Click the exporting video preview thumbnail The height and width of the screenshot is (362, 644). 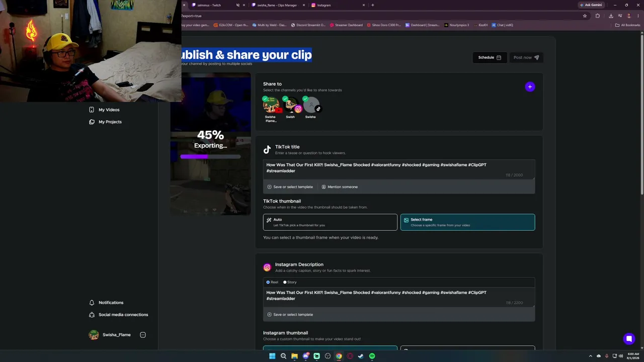click(210, 144)
